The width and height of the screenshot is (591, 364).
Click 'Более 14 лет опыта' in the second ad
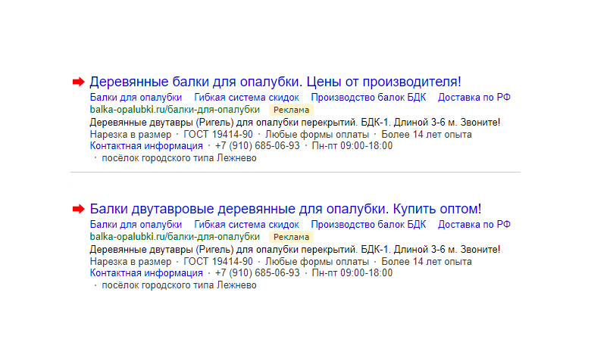coord(427,262)
